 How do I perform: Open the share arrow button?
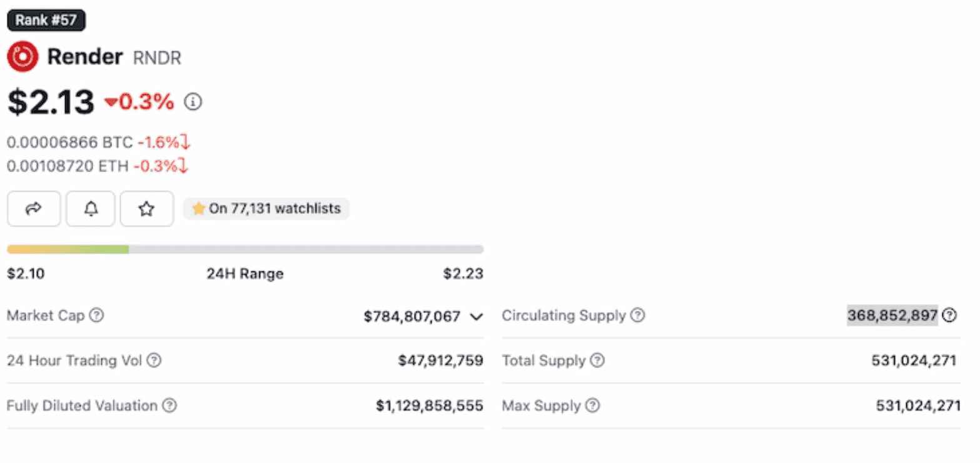[x=34, y=209]
